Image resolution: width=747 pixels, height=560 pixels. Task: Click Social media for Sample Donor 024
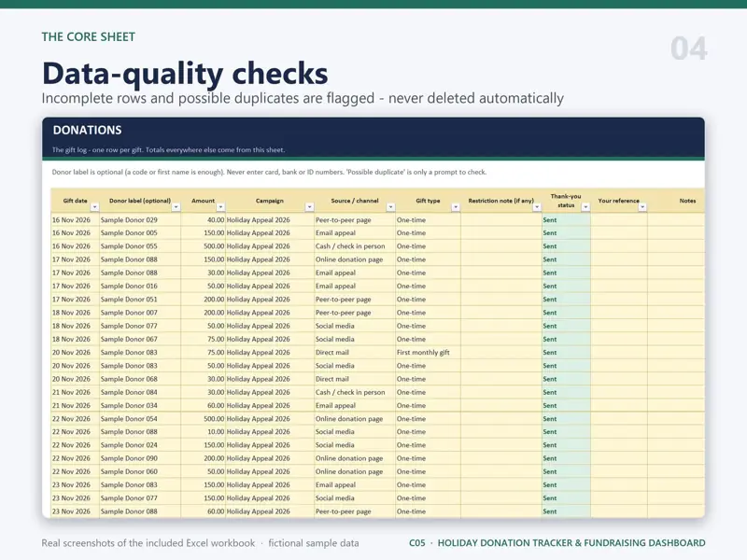(355, 445)
